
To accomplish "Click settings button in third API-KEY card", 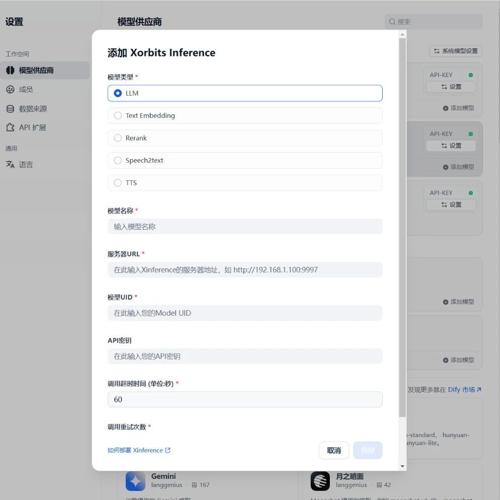I will coord(451,204).
